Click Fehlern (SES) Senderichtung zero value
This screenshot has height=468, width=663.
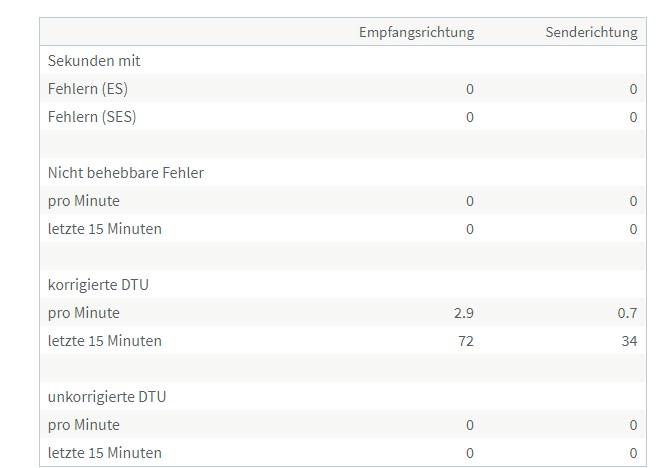point(633,117)
